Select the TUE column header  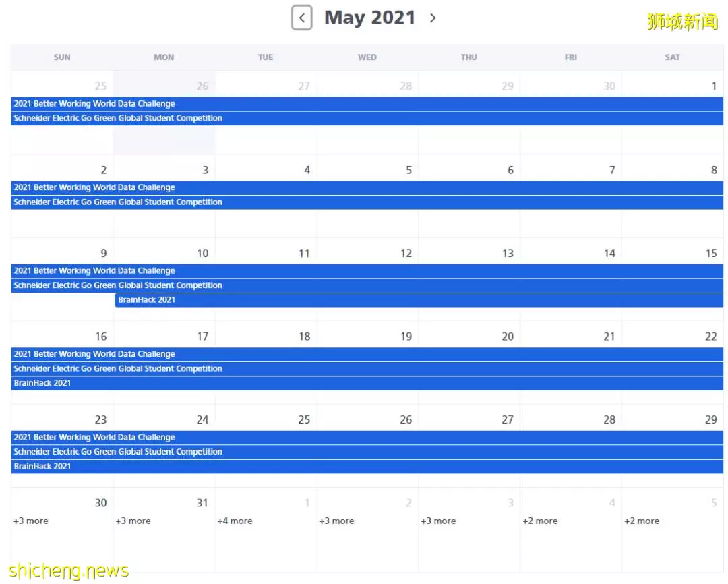(x=265, y=57)
